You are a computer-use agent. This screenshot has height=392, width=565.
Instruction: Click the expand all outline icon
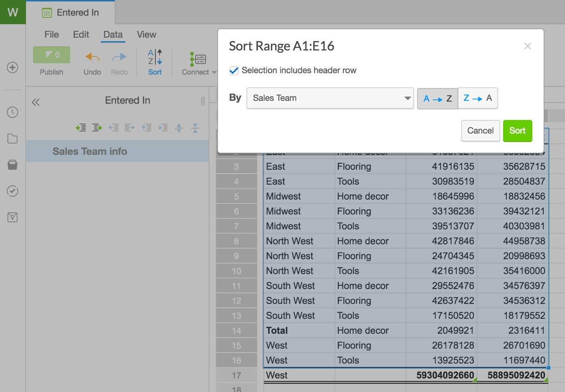pos(179,128)
